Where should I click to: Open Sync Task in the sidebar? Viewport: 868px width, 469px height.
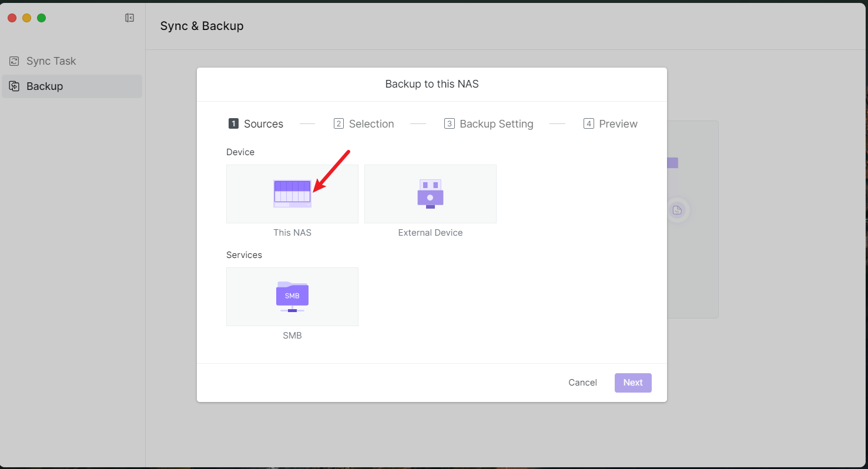point(51,61)
